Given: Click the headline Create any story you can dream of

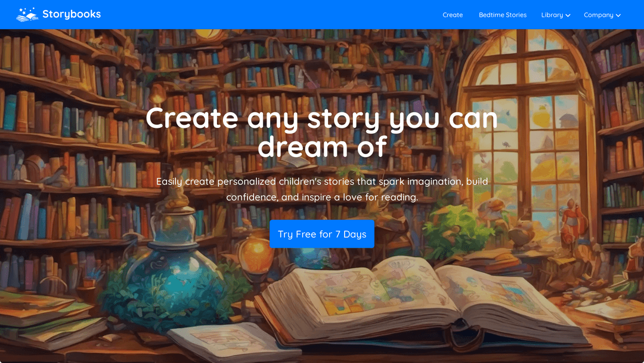Looking at the screenshot, I should click(321, 133).
